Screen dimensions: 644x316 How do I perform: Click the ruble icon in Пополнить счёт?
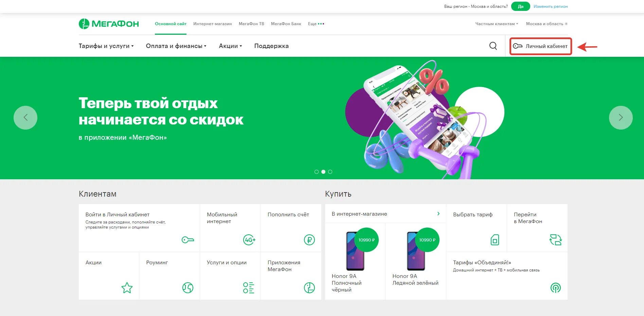coord(309,240)
